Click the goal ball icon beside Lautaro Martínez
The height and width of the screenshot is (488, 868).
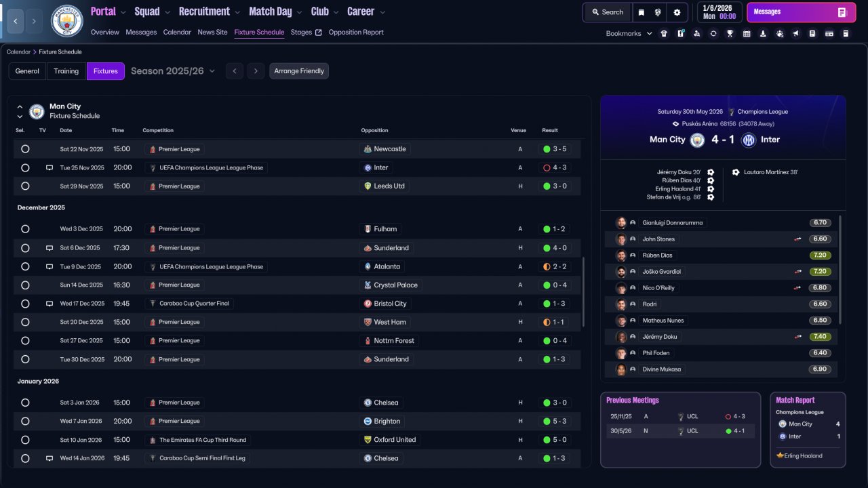point(736,172)
